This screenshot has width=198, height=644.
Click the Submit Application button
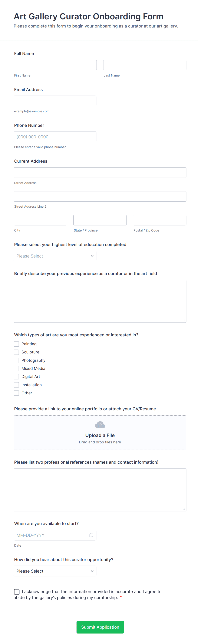[100, 627]
